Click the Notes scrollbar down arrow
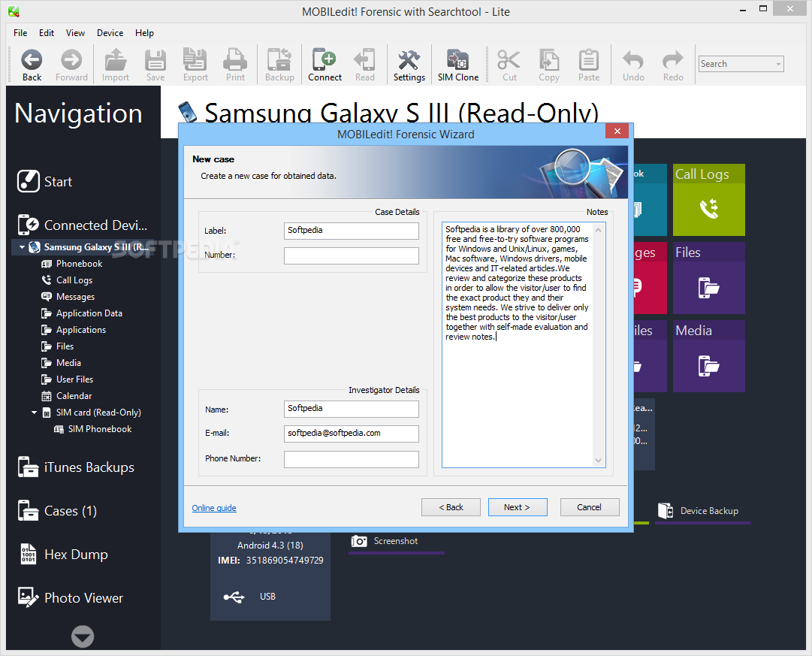The height and width of the screenshot is (656, 812). click(x=598, y=460)
